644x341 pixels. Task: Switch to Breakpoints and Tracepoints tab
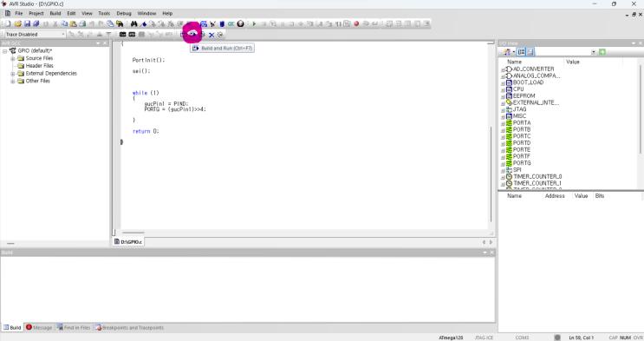click(129, 328)
